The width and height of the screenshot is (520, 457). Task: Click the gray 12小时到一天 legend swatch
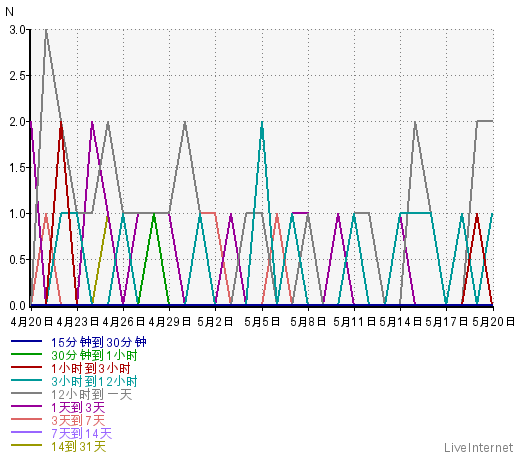pos(26,393)
